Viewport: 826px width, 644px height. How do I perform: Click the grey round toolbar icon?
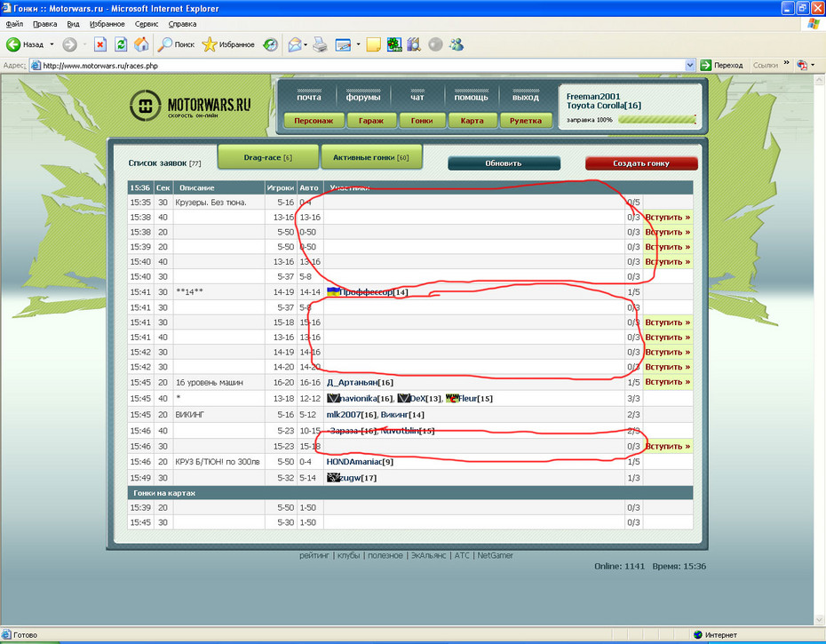[435, 44]
